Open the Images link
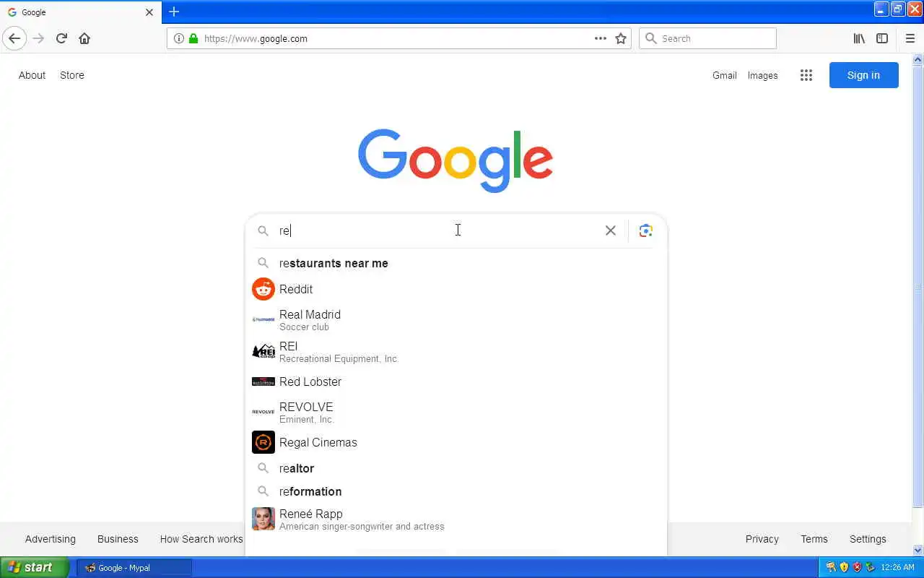This screenshot has width=924, height=578. [x=763, y=75]
